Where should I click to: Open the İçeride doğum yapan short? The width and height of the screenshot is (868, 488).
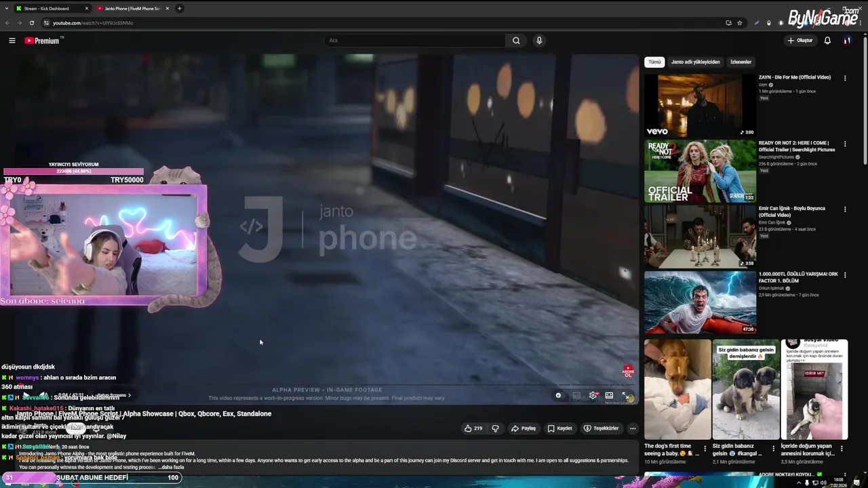814,390
